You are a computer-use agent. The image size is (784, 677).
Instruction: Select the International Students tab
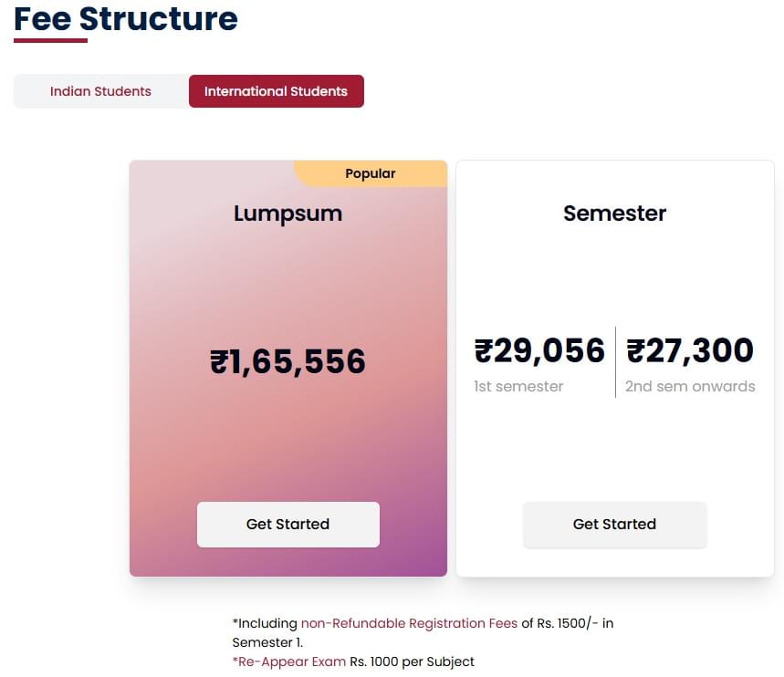[276, 91]
